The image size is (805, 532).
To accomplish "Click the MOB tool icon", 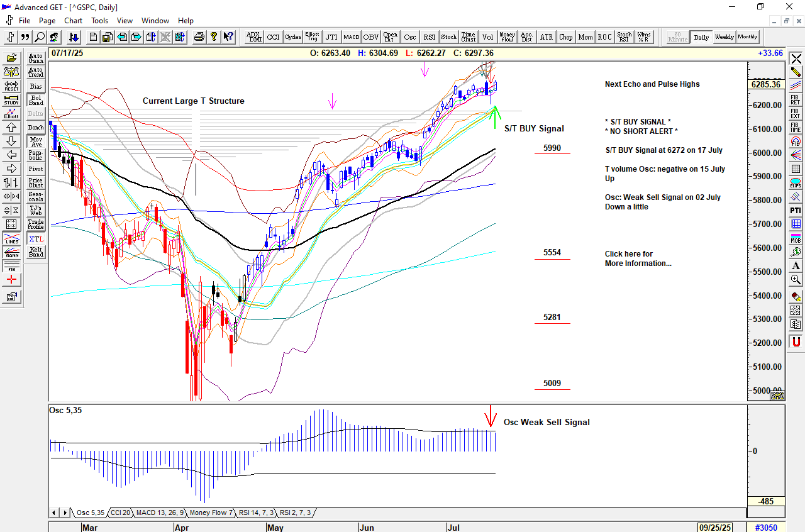I will [x=796, y=238].
